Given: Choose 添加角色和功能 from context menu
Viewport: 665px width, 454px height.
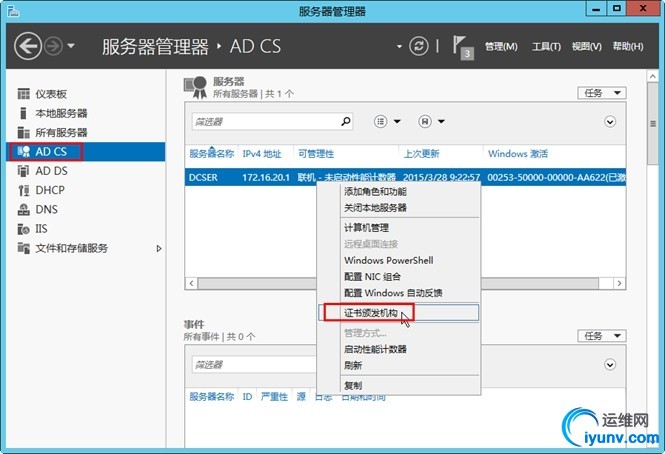Looking at the screenshot, I should [375, 192].
